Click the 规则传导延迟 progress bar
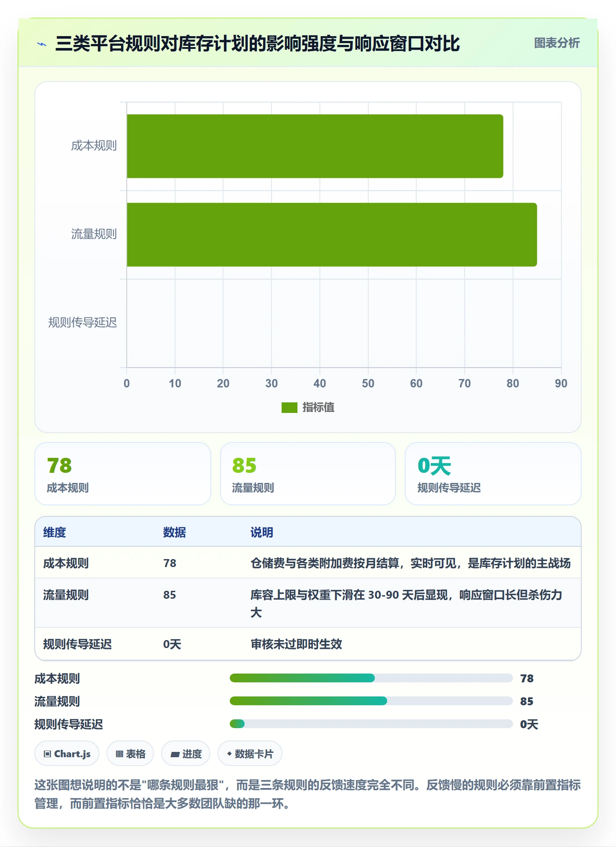The height and width of the screenshot is (847, 616). pyautogui.click(x=371, y=724)
